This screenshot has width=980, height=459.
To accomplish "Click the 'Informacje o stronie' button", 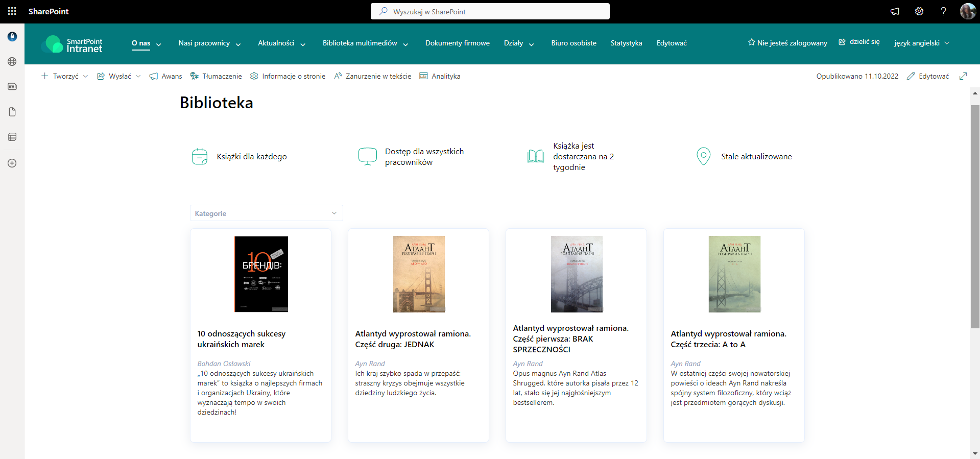I will [x=288, y=76].
